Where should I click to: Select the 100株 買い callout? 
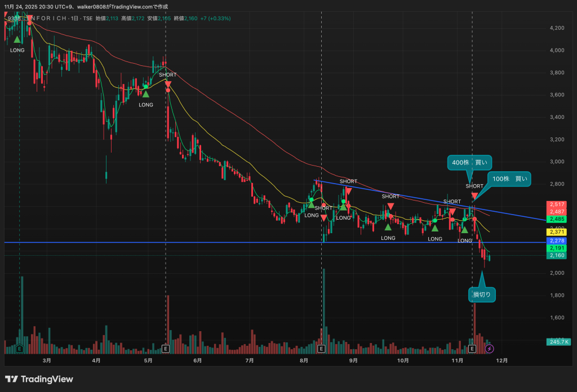tap(509, 179)
